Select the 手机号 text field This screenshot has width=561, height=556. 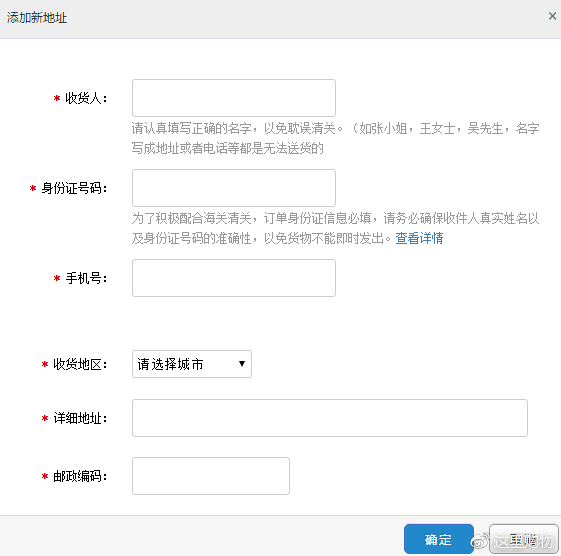234,278
